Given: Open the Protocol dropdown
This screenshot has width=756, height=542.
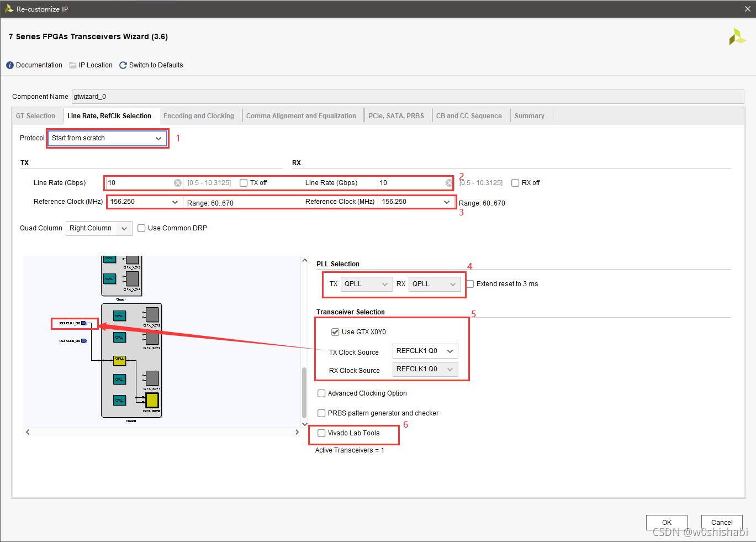Looking at the screenshot, I should (107, 138).
